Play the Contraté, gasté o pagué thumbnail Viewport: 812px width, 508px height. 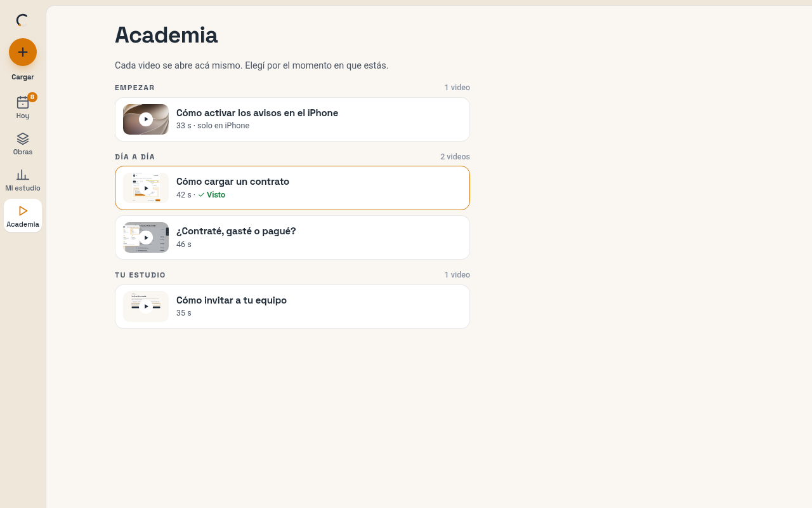tap(146, 237)
